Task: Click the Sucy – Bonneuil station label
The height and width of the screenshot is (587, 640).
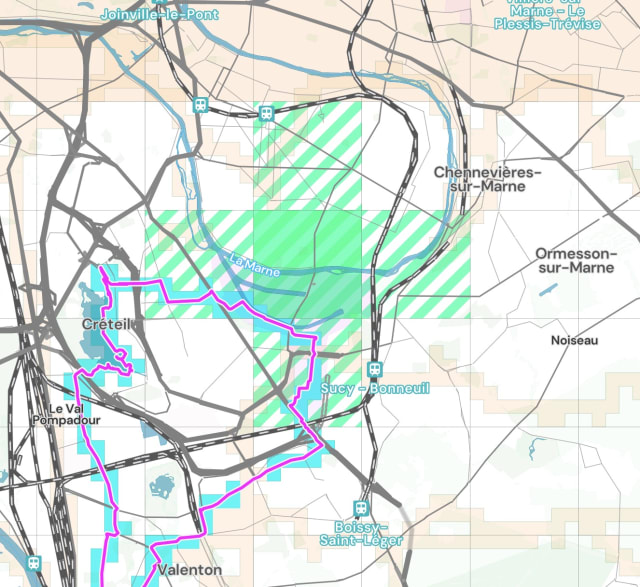Action: (x=375, y=388)
